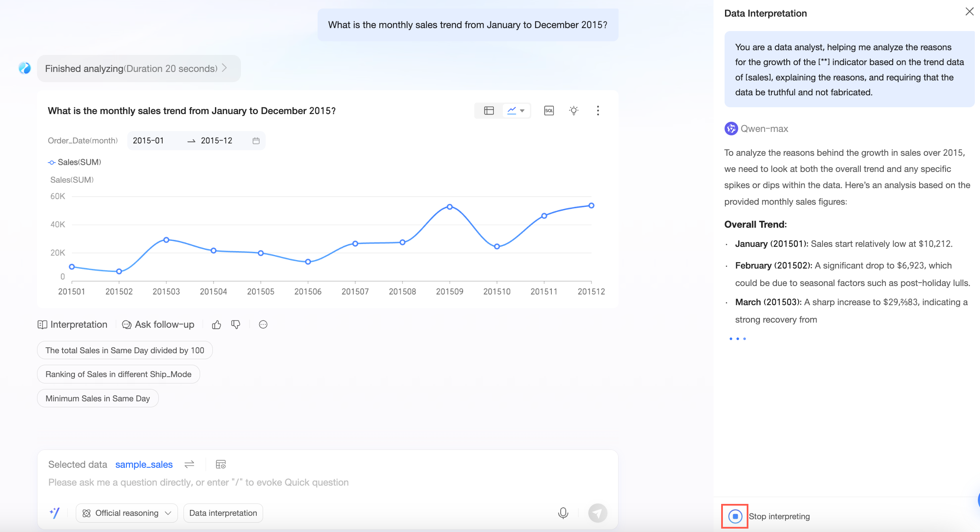
Task: Click the thumbs down feedback icon
Action: click(235, 325)
